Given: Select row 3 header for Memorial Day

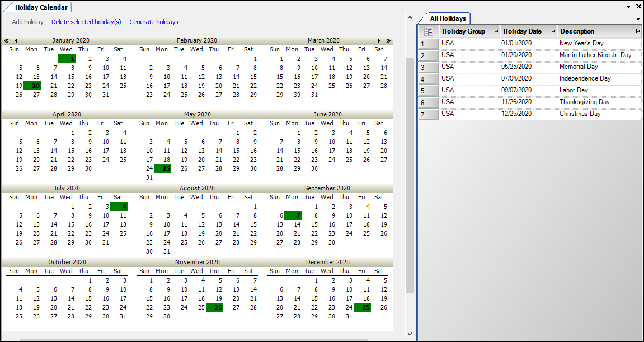Looking at the screenshot, I should (429, 67).
